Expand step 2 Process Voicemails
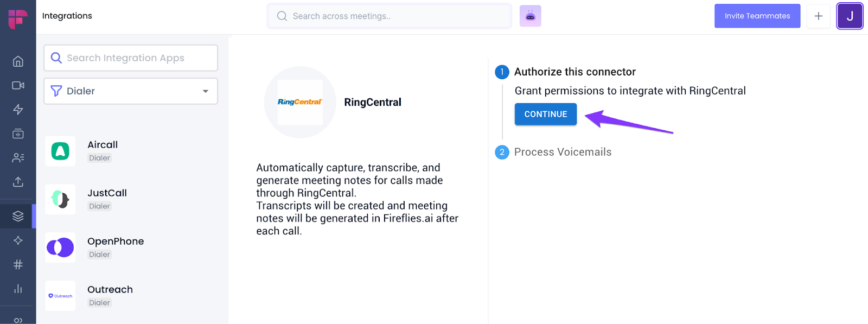 click(563, 152)
